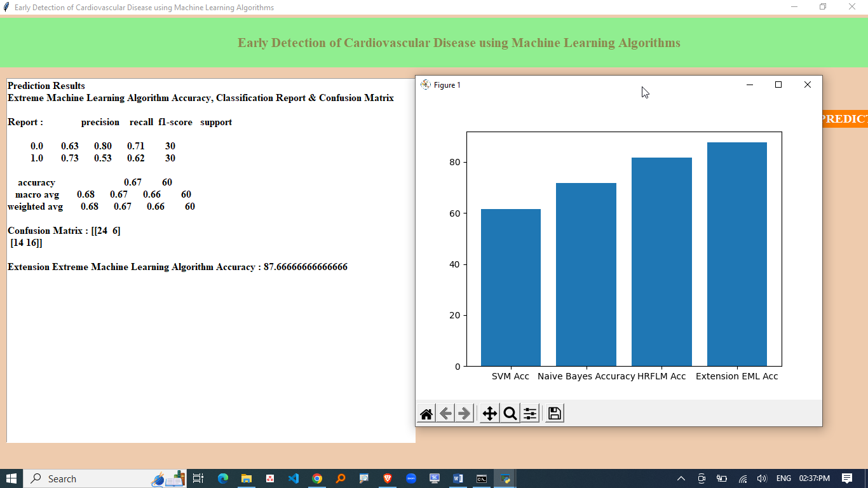Show hidden system tray icons
The image size is (868, 488).
pyautogui.click(x=681, y=478)
